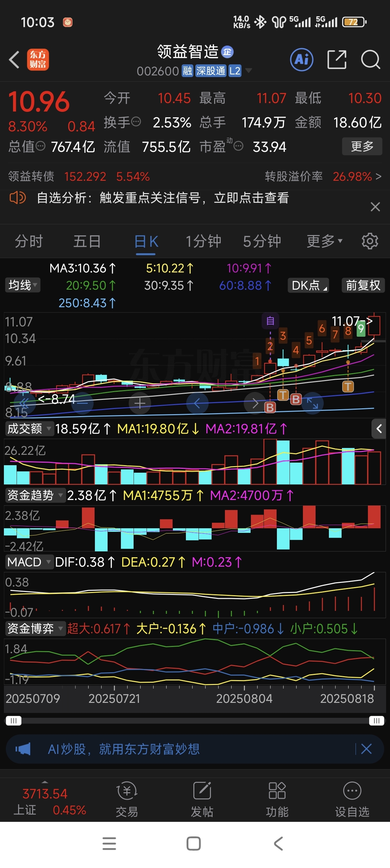Viewport: 390px width, 868px height.
Task: Expand the stock code dropdown triangle
Action: 249,71
